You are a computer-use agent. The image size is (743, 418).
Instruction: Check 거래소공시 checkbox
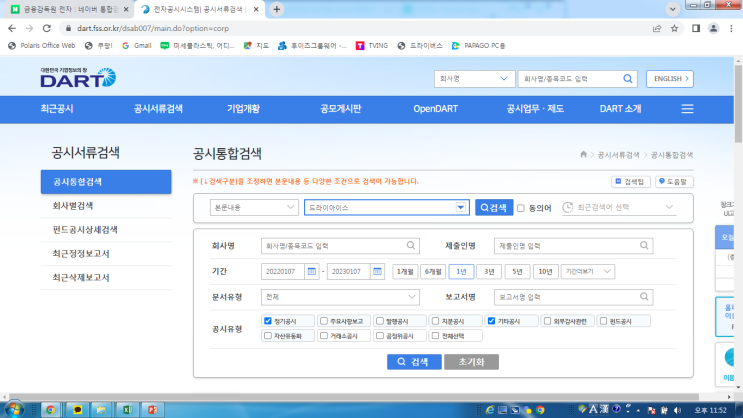tap(324, 336)
